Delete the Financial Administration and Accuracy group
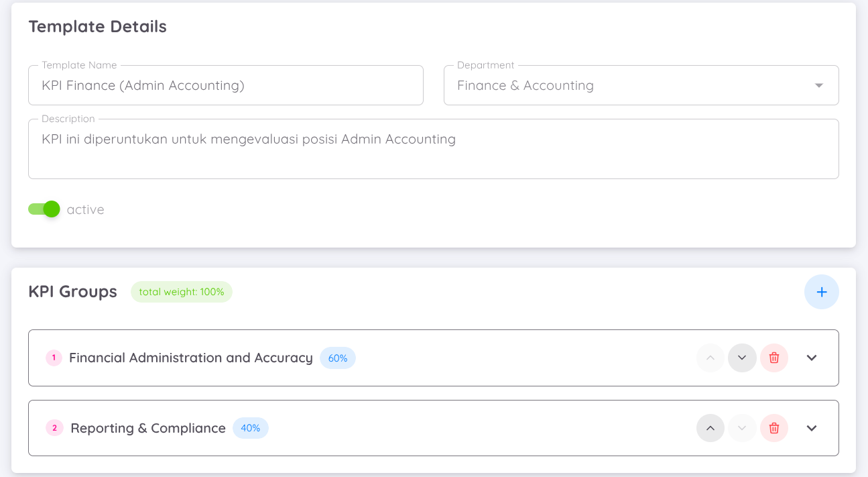Screen dimensions: 868x477 (x=774, y=358)
